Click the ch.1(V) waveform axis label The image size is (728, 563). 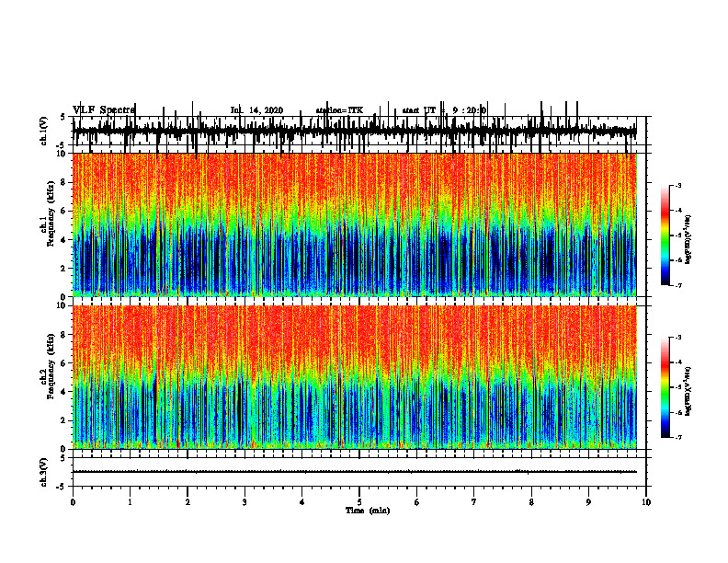tap(44, 131)
